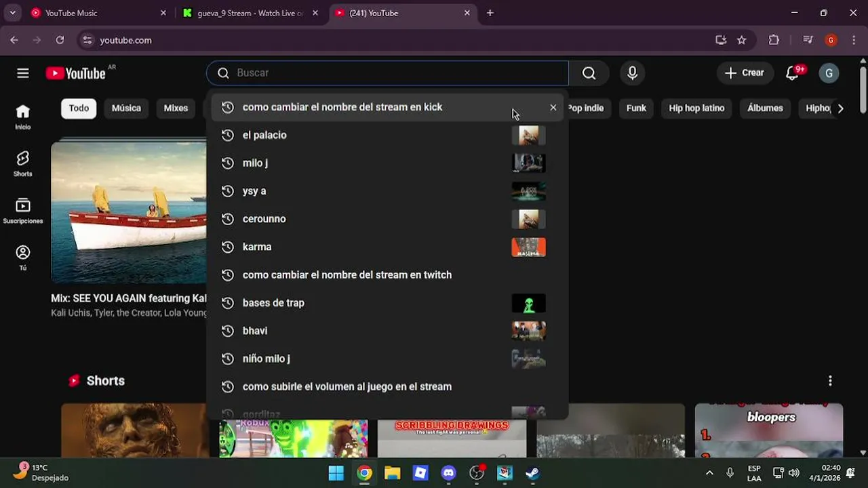
Task: Open the Mix: SEE YOU AGAIN title
Action: tap(129, 298)
